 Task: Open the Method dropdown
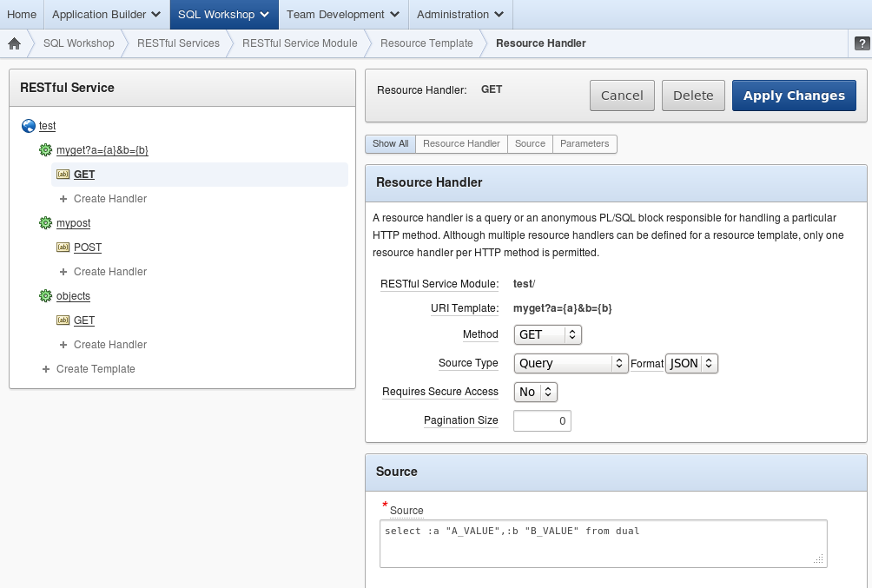547,334
